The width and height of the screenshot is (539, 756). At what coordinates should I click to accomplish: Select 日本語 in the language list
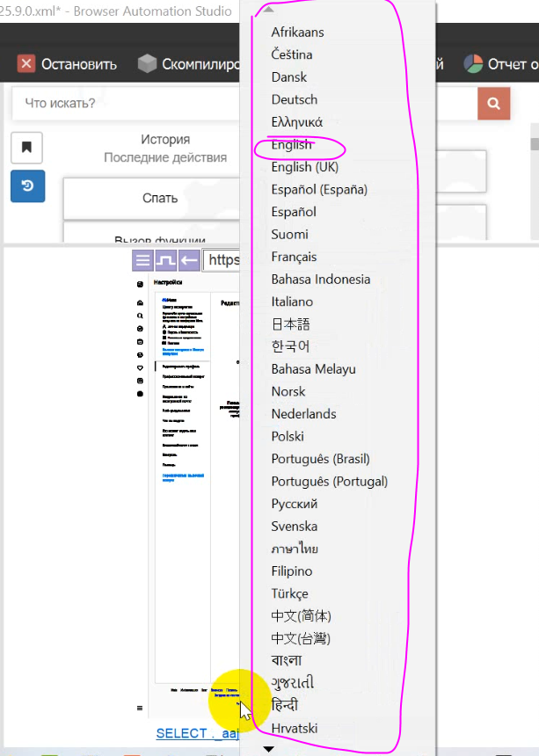click(290, 324)
